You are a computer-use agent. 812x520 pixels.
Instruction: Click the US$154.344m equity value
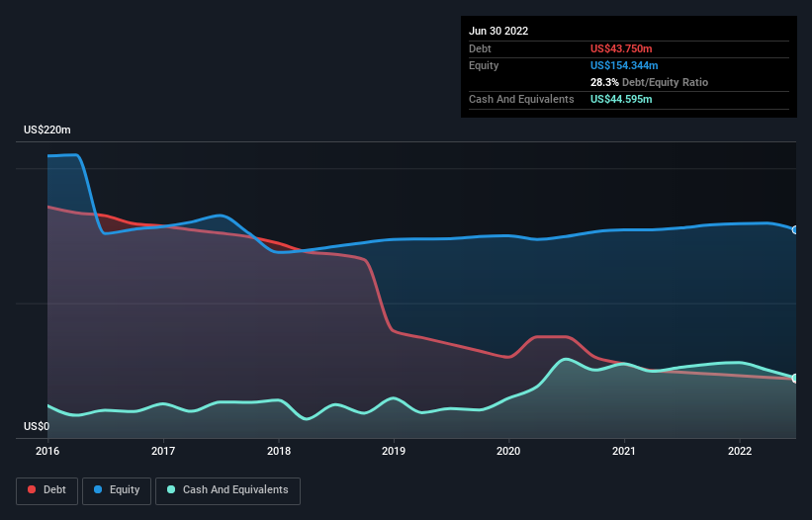624,65
